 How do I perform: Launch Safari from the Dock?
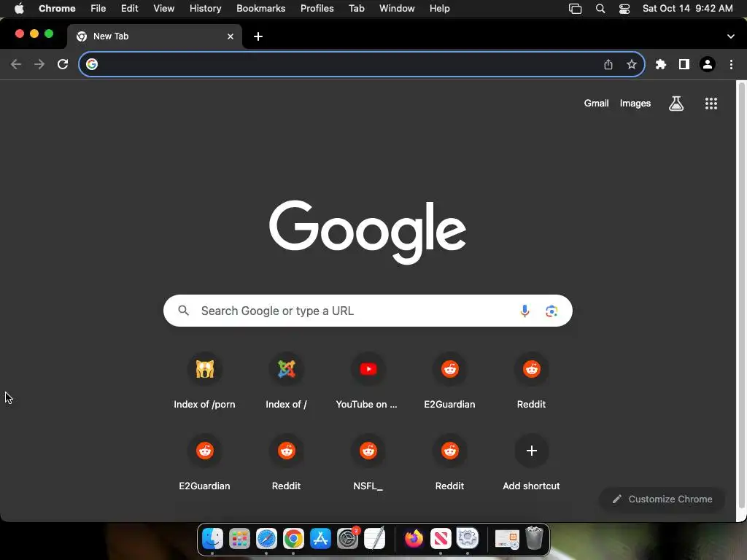(266, 539)
